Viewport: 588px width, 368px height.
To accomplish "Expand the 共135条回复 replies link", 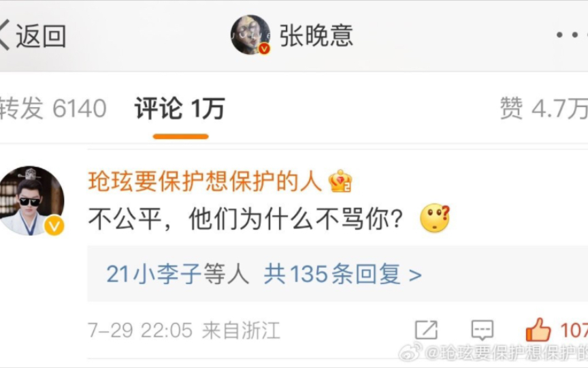I will [343, 274].
